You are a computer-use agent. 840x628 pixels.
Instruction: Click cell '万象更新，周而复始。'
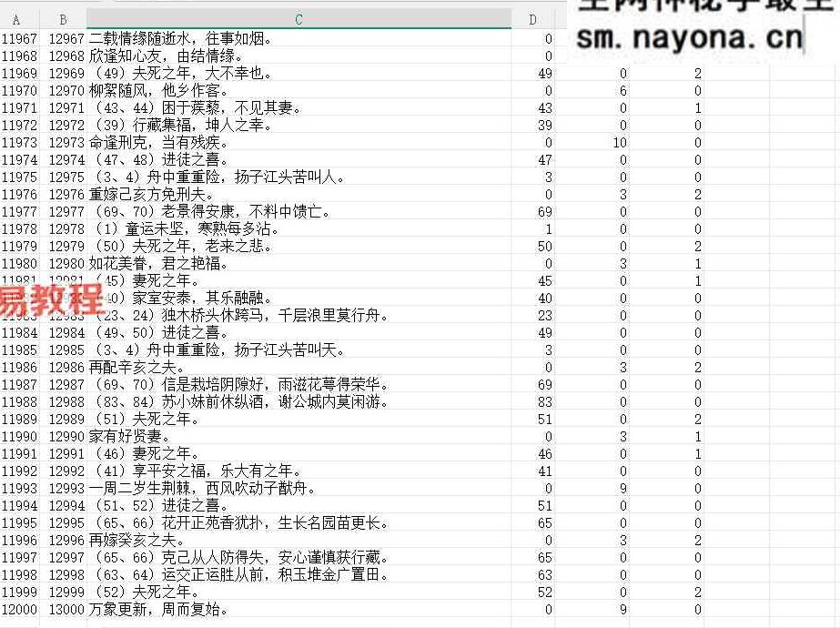tap(299, 609)
